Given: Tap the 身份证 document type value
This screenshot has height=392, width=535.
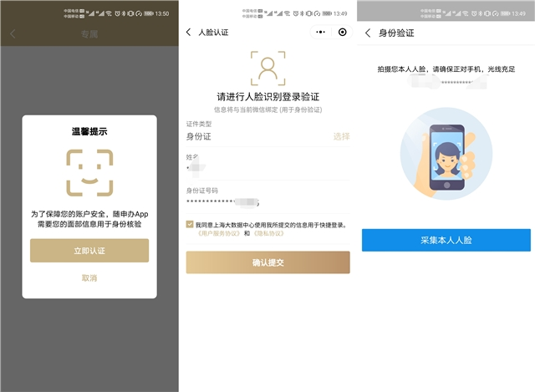Looking at the screenshot, I should point(201,136).
